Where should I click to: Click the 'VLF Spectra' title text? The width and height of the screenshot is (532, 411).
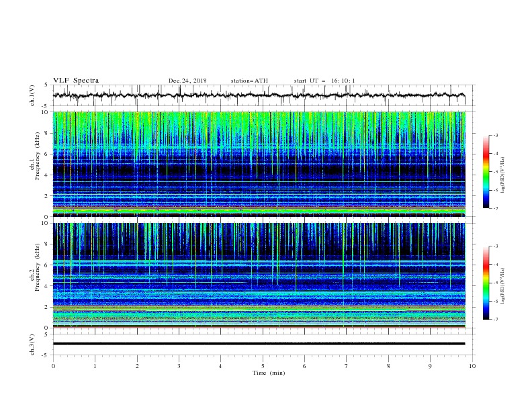point(76,81)
